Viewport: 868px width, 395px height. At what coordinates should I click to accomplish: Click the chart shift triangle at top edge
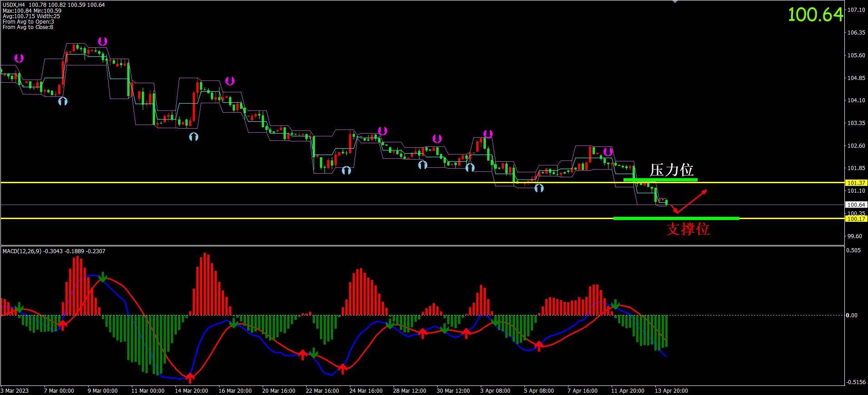(x=675, y=2)
